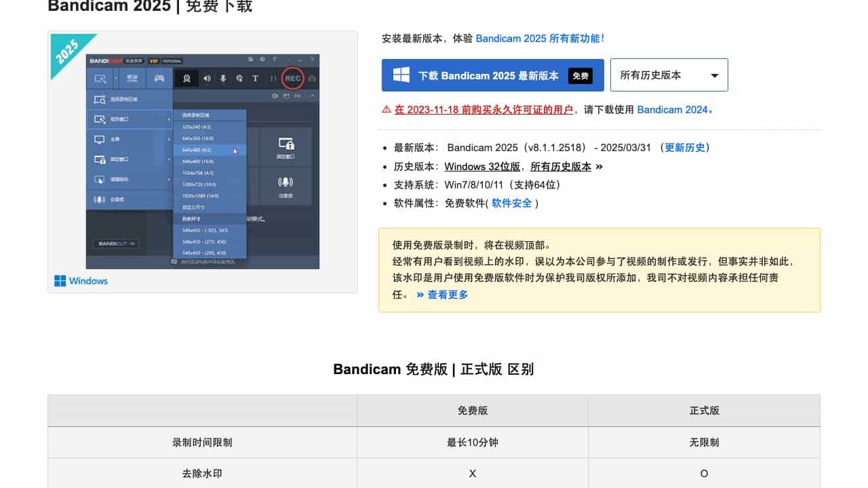Click the speaker sound icon in preview
The width and height of the screenshot is (868, 488).
(x=207, y=79)
